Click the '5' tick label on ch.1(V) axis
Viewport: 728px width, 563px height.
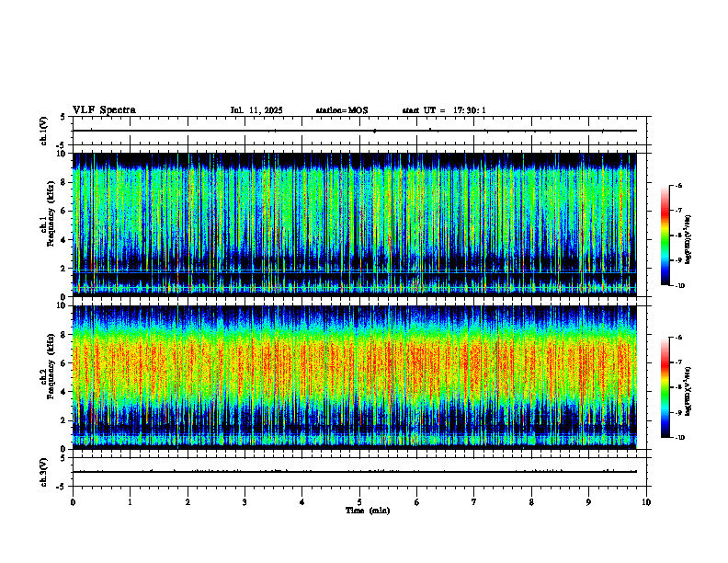(64, 117)
